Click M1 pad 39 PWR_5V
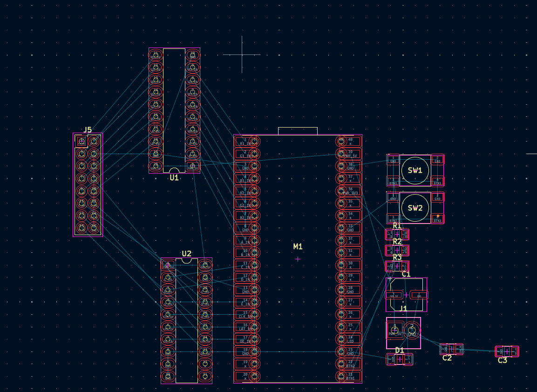The width and height of the screenshot is (537, 392). click(x=350, y=154)
